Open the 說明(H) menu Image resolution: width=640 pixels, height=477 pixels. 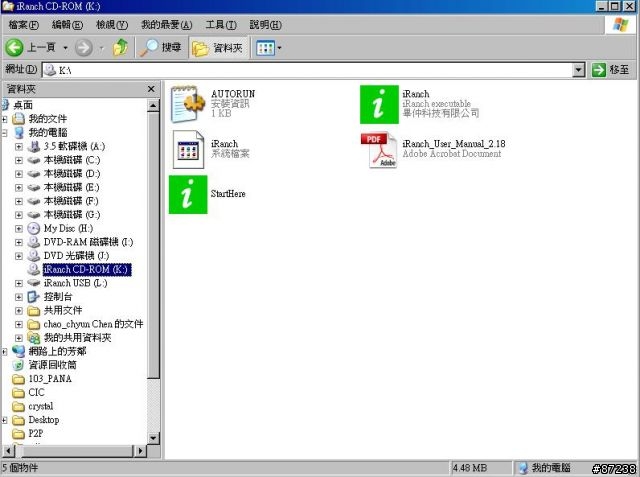click(265, 25)
